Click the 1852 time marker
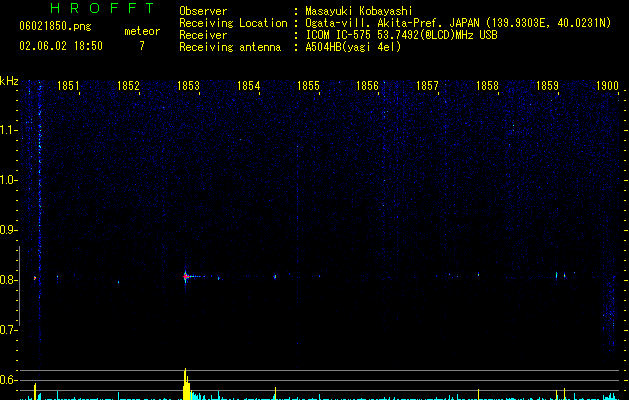The image size is (629, 400). coord(128,86)
